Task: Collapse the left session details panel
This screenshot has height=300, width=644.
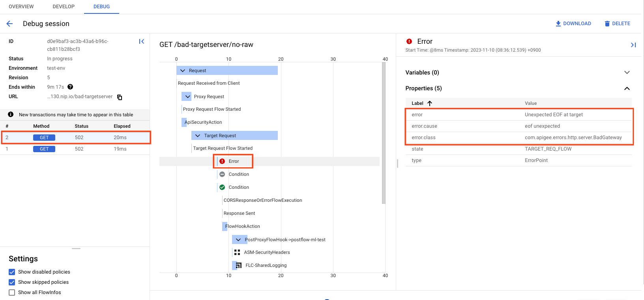Action: 141,41
